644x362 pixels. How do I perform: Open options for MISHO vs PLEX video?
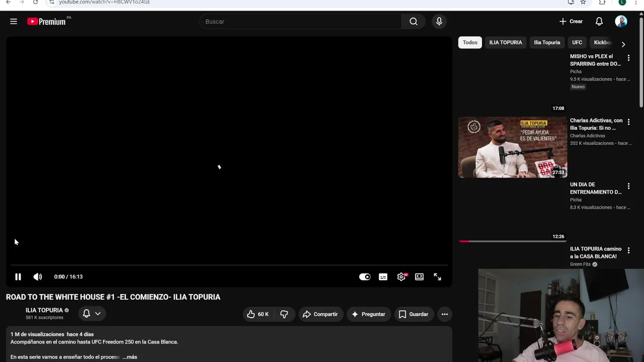pyautogui.click(x=628, y=58)
